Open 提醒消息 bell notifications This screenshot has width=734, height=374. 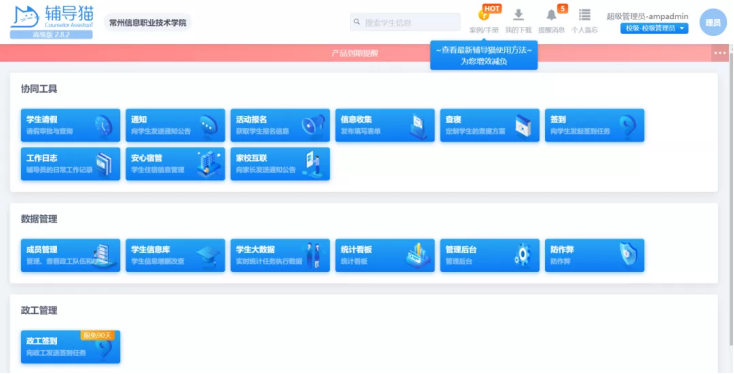tap(551, 21)
